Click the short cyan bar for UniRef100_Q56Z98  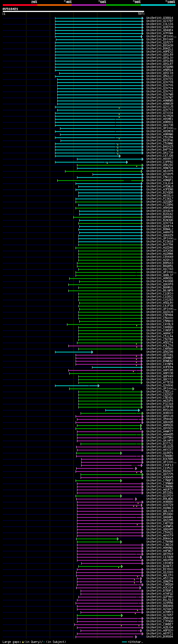[74, 352]
